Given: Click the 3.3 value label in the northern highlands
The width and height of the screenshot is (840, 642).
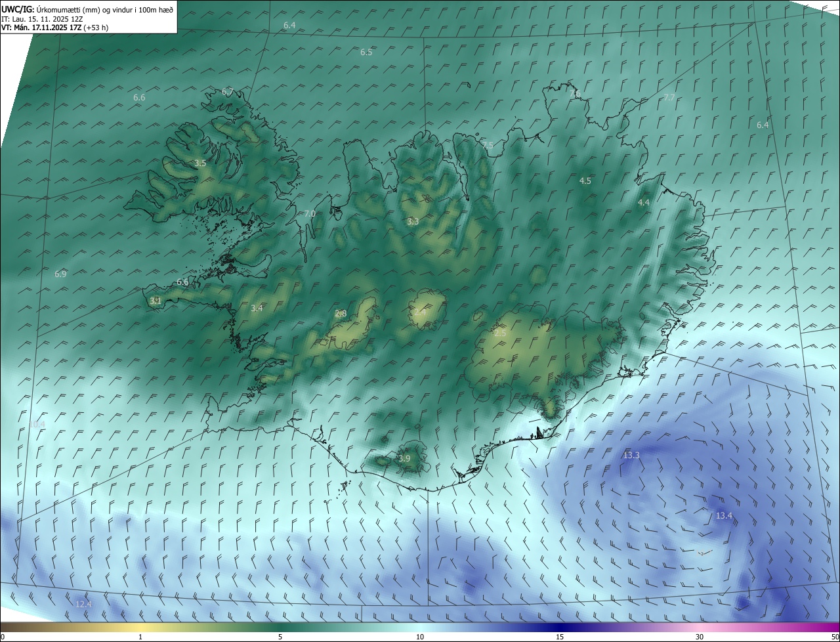Looking at the screenshot, I should coord(413,222).
